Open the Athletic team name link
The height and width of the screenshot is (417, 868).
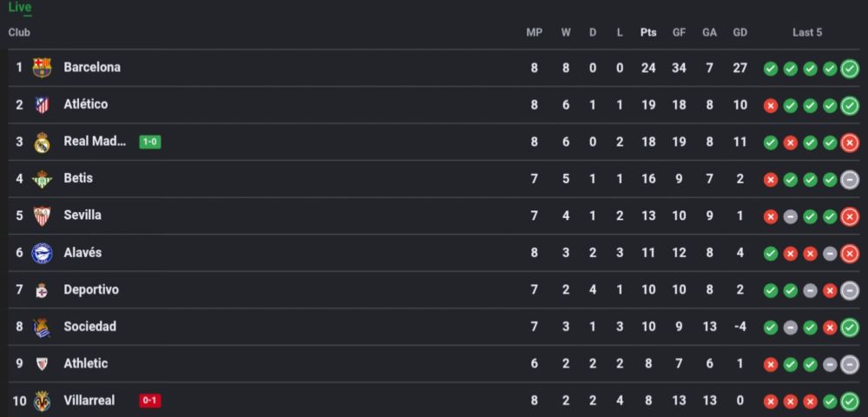[86, 363]
